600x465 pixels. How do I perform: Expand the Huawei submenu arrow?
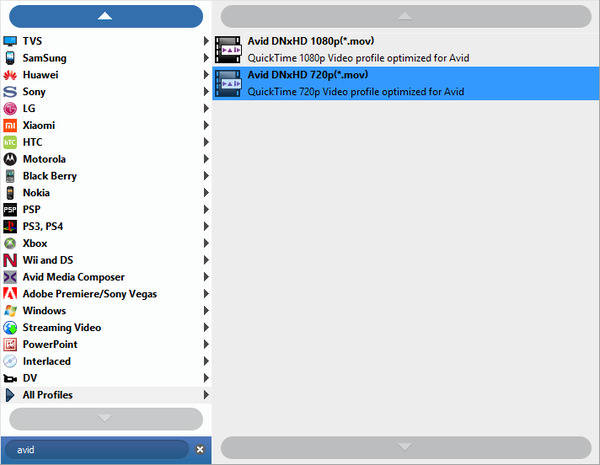(206, 75)
